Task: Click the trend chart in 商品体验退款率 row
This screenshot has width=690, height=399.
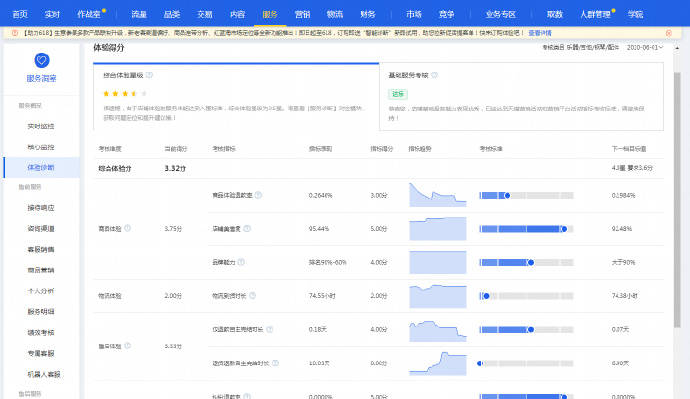Action: pos(438,195)
